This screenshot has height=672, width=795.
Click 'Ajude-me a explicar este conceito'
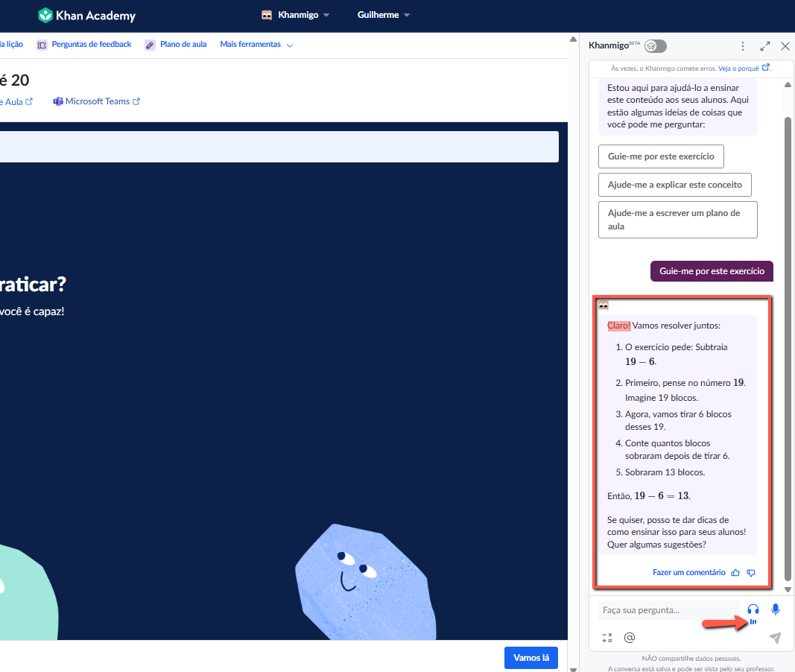(674, 185)
